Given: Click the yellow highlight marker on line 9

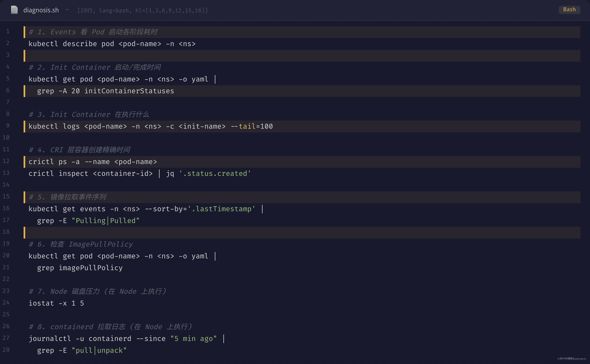Looking at the screenshot, I should pyautogui.click(x=24, y=126).
